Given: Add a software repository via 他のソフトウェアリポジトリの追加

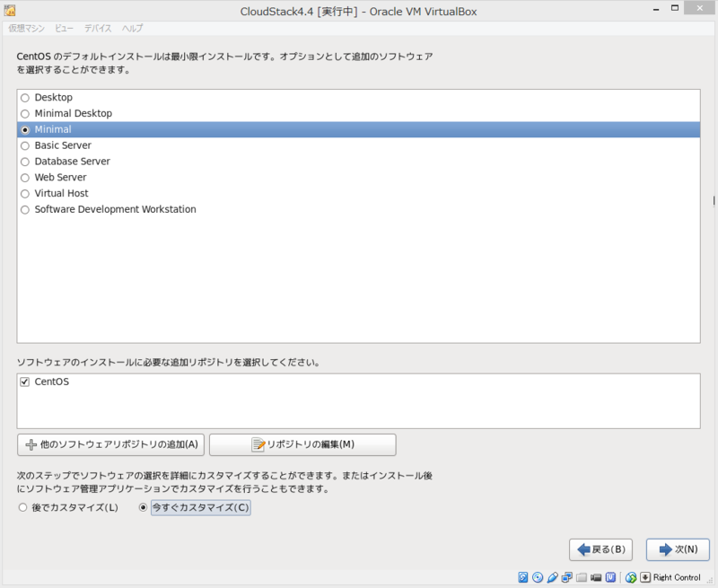Looking at the screenshot, I should (109, 444).
